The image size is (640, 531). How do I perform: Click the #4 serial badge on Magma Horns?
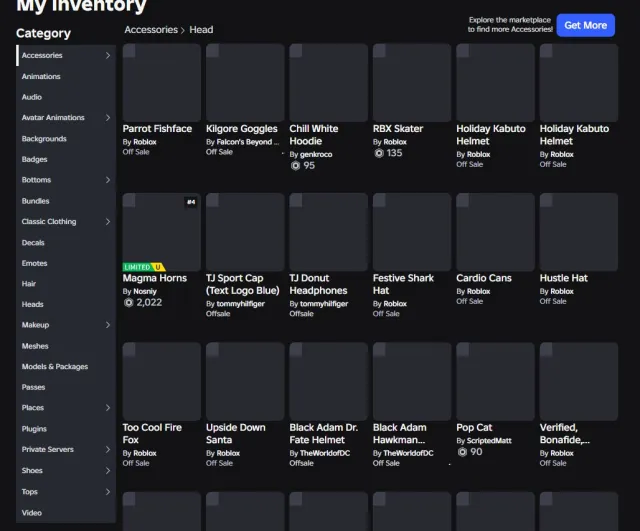pos(191,202)
